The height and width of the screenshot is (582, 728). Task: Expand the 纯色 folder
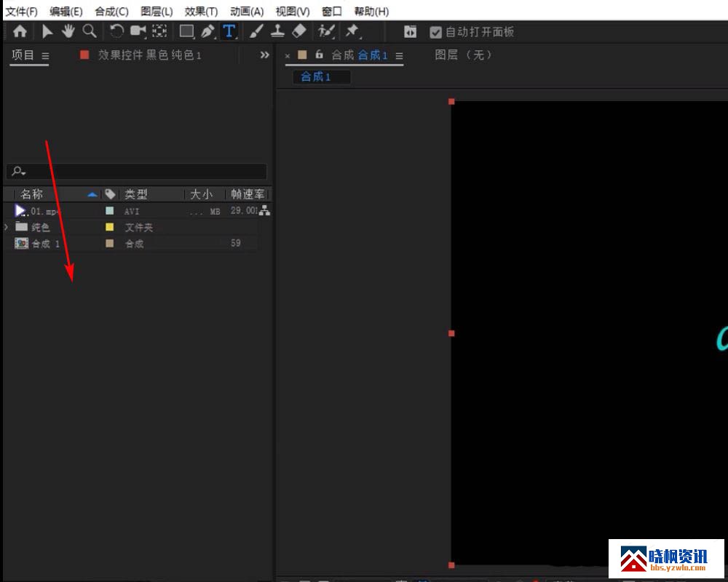[6, 227]
